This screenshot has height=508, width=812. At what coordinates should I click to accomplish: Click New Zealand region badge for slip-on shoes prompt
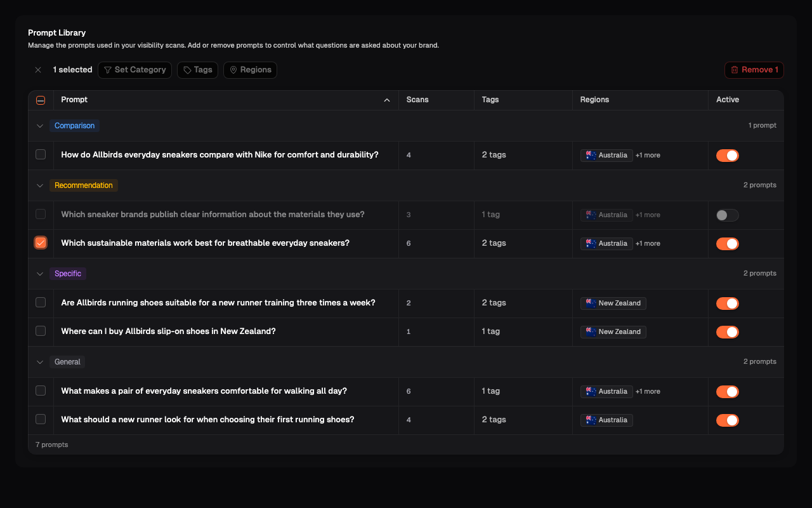(613, 332)
